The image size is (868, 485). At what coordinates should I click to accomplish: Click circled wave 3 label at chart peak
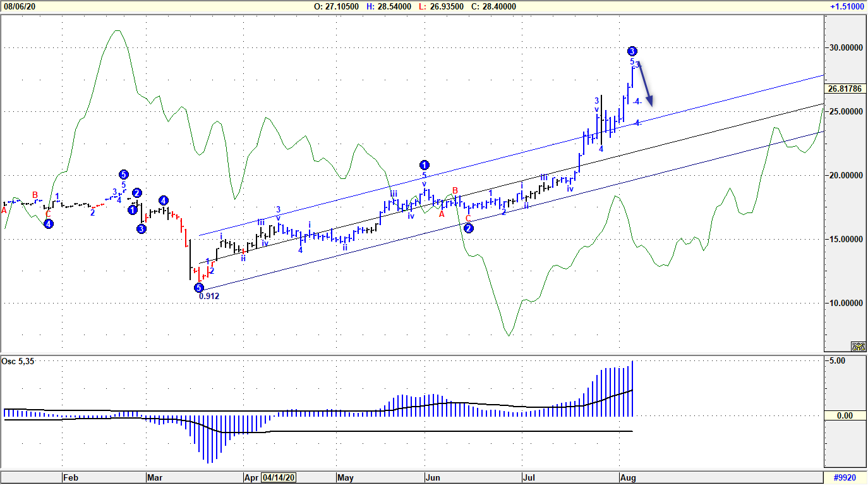tap(632, 51)
